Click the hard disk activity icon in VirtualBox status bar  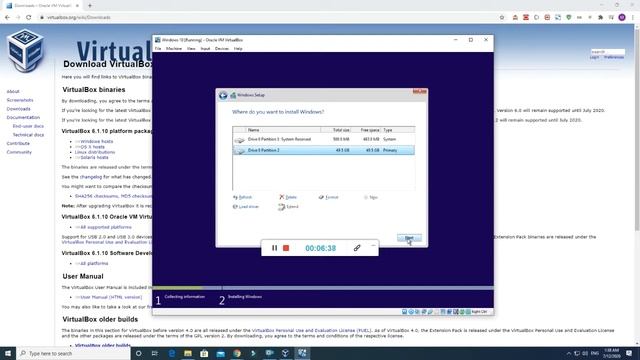404,311
